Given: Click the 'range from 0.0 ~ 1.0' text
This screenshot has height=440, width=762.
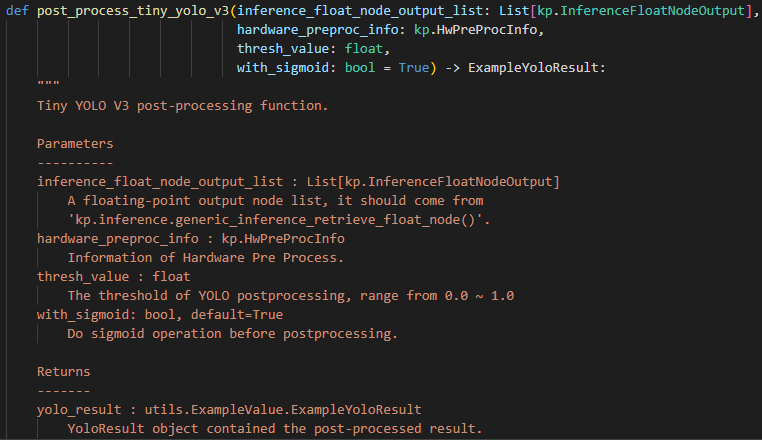Looking at the screenshot, I should [x=437, y=296].
